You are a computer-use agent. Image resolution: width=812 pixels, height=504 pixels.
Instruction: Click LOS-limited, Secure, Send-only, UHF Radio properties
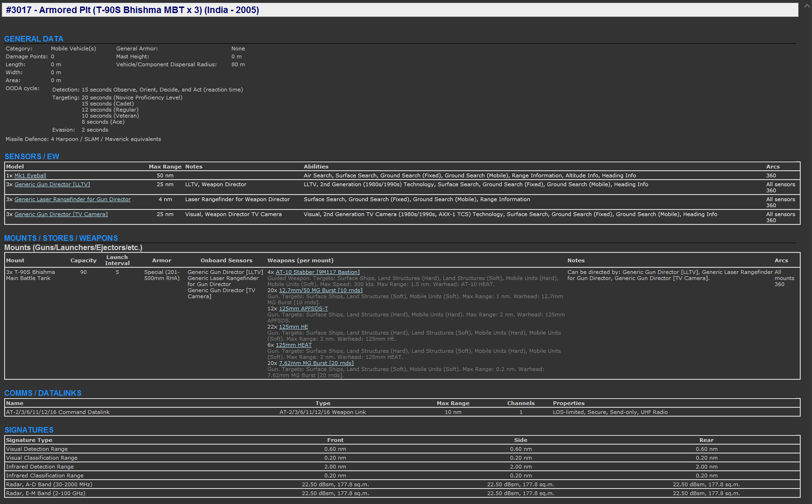point(610,412)
